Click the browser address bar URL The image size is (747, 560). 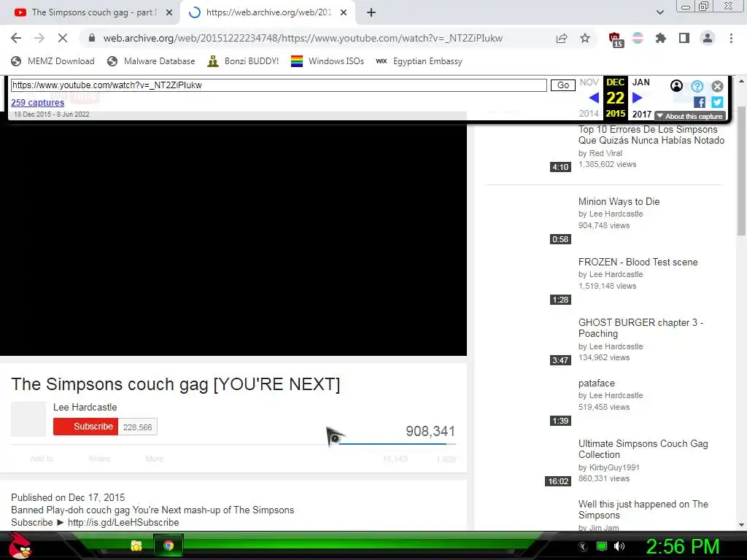click(x=303, y=38)
